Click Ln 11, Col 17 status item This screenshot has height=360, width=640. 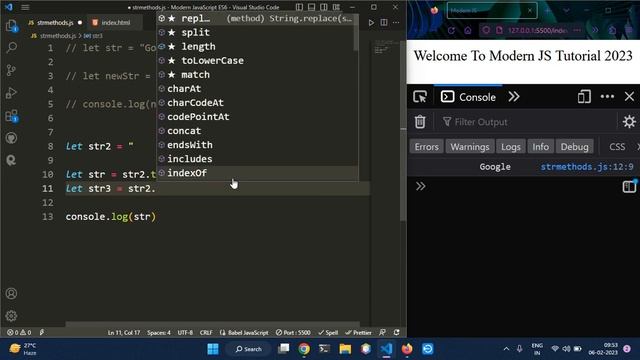click(x=124, y=332)
